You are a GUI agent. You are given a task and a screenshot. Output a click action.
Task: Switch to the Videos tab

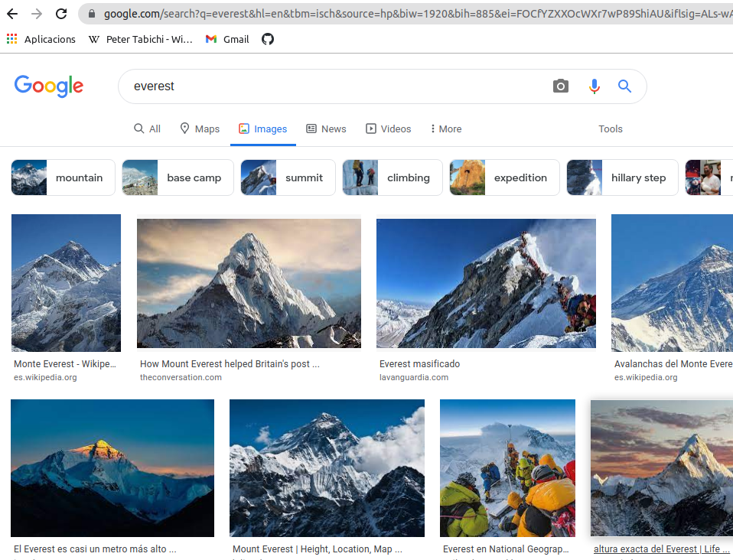(389, 129)
